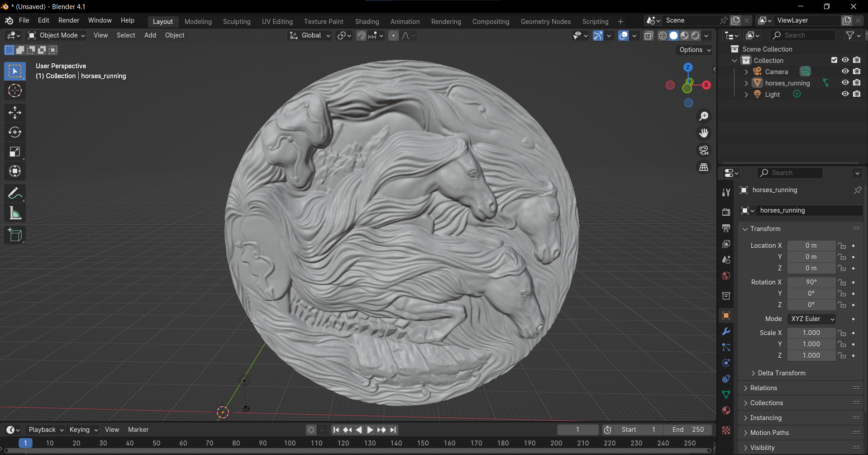868x455 pixels.
Task: Toggle viewport overlays
Action: point(623,36)
